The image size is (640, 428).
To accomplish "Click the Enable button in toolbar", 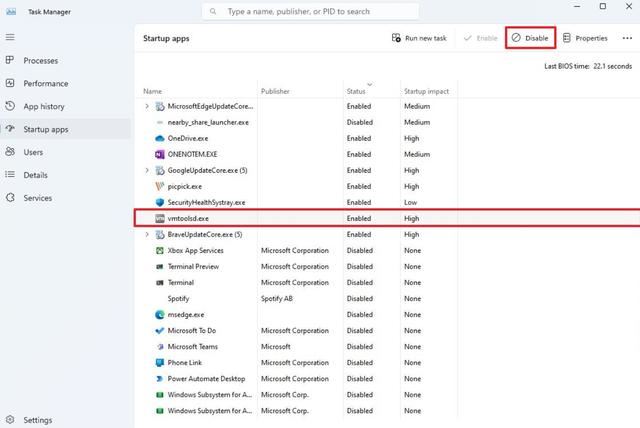I will [x=480, y=38].
